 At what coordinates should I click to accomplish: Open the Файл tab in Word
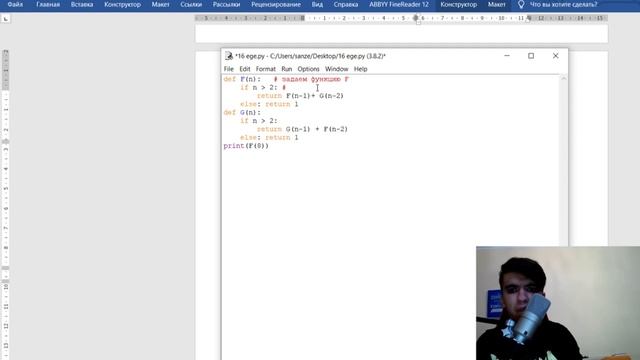click(15, 4)
